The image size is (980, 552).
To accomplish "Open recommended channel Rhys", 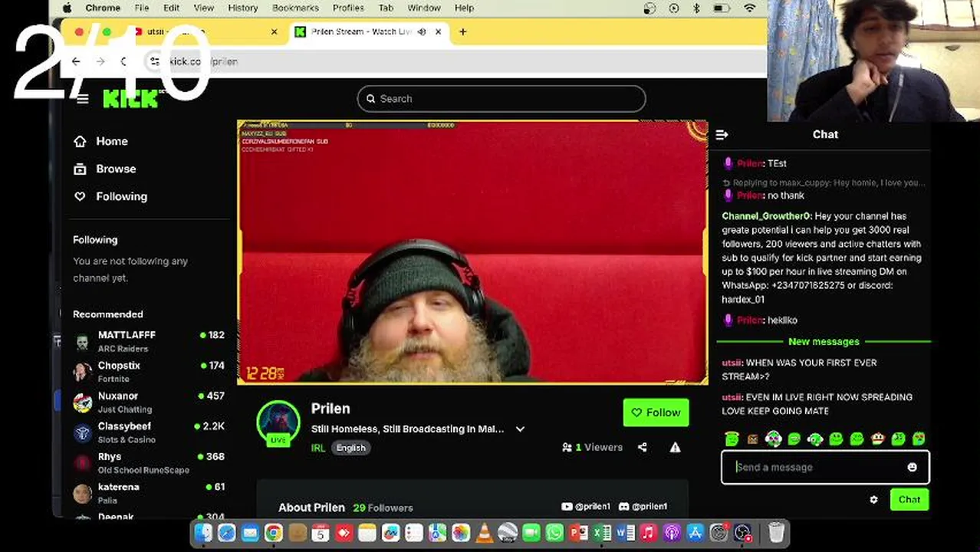I will coord(149,462).
